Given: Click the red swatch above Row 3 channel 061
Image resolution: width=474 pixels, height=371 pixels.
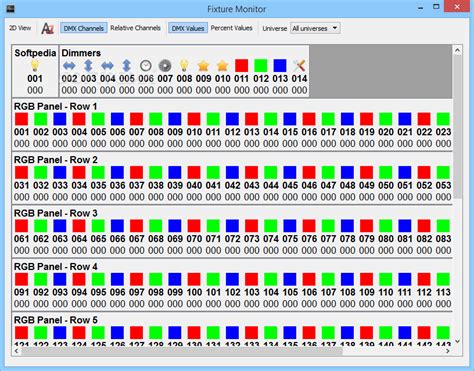Looking at the screenshot, I should 22,226.
